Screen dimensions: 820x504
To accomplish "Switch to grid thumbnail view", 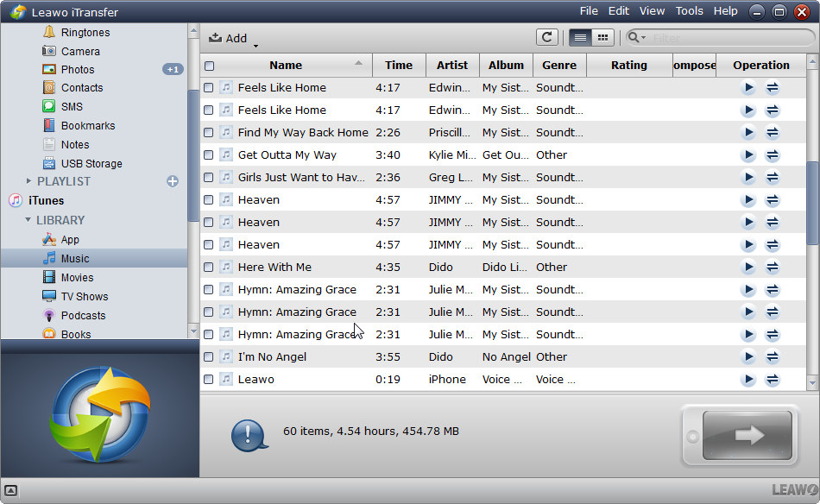I will (x=602, y=37).
